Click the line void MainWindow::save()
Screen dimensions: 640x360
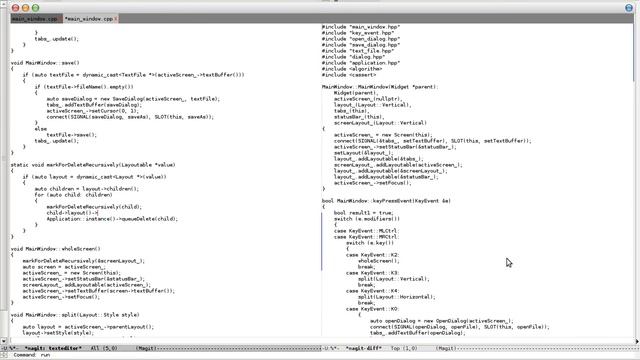click(45, 63)
